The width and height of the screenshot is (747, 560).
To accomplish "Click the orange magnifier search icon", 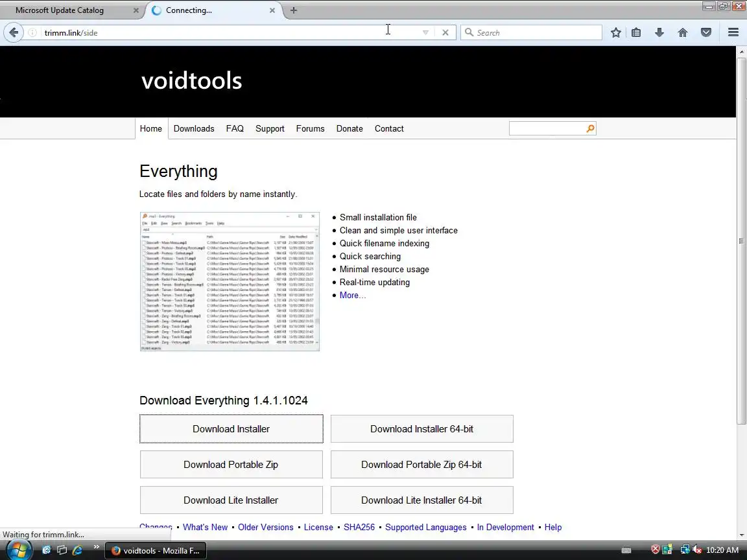I will [590, 128].
